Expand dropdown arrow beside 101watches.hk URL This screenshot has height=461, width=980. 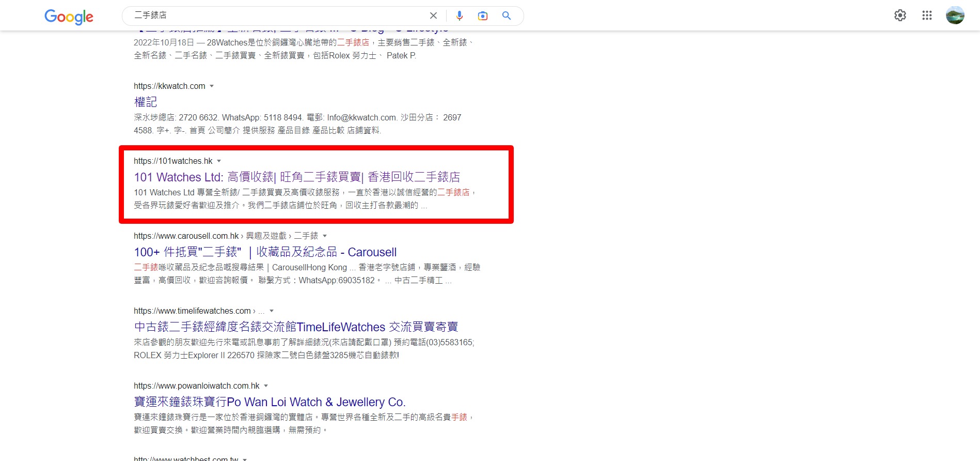(x=219, y=161)
